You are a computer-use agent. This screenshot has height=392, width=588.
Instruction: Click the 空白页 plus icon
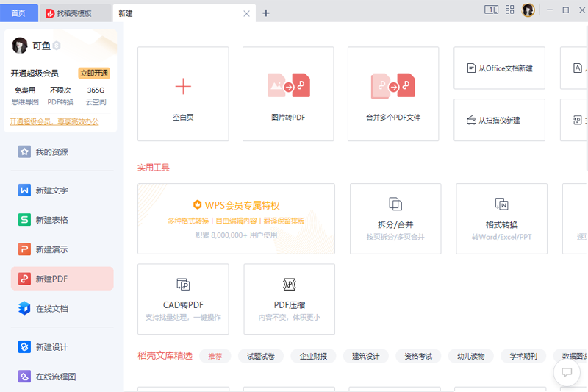(x=183, y=86)
